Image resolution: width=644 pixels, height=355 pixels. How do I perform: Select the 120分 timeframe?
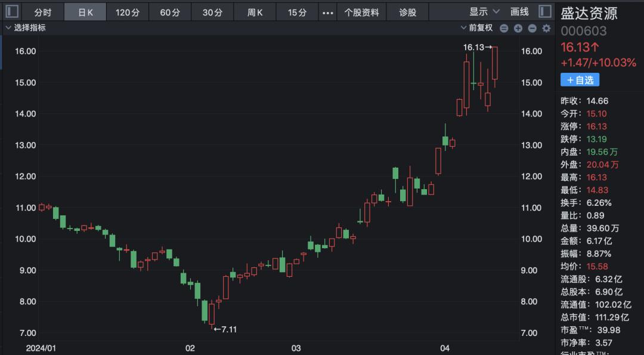tap(128, 13)
